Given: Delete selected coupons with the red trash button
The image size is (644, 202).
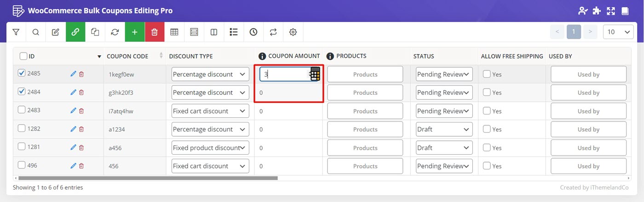Looking at the screenshot, I should coord(155,32).
